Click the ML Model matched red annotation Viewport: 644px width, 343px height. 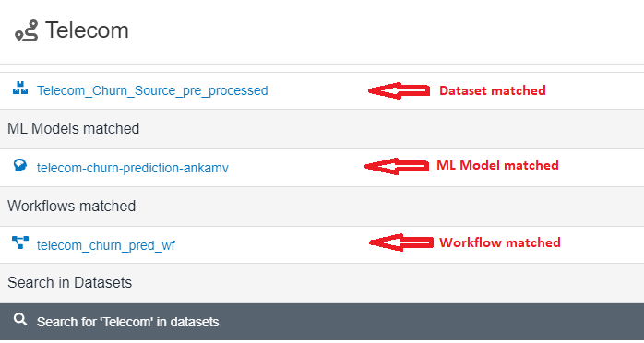(x=497, y=165)
